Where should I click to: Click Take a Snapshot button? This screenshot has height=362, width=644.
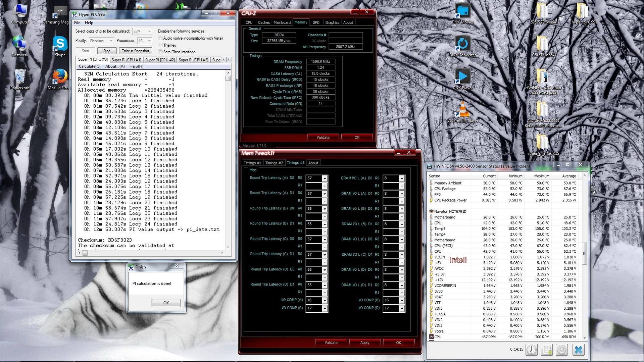(x=135, y=51)
